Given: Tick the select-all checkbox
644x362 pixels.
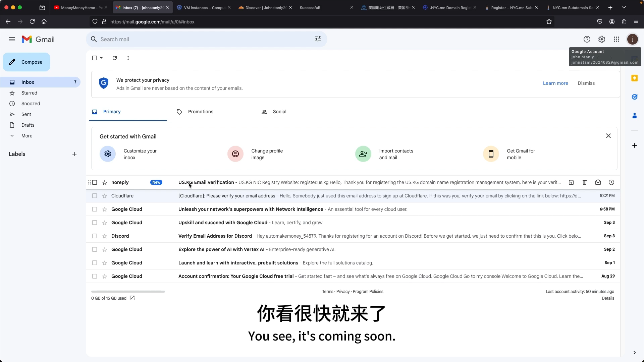Looking at the screenshot, I should coord(95,58).
